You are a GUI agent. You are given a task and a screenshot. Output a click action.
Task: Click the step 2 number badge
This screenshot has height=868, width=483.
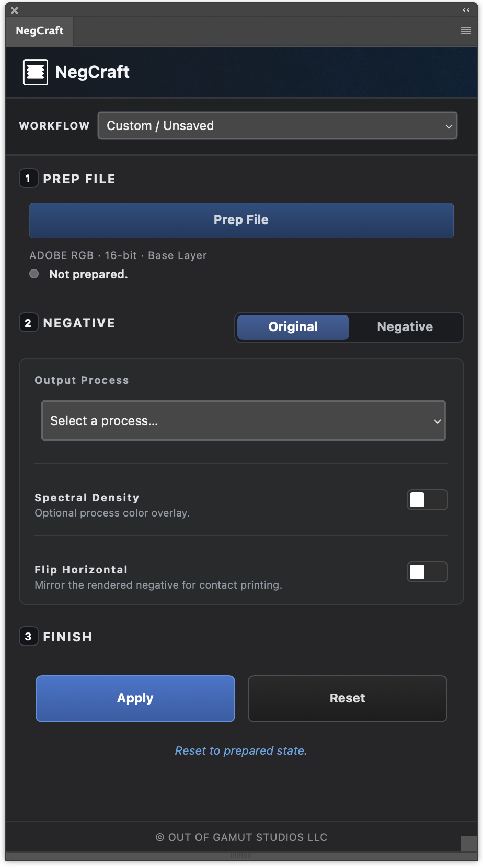pos(28,323)
